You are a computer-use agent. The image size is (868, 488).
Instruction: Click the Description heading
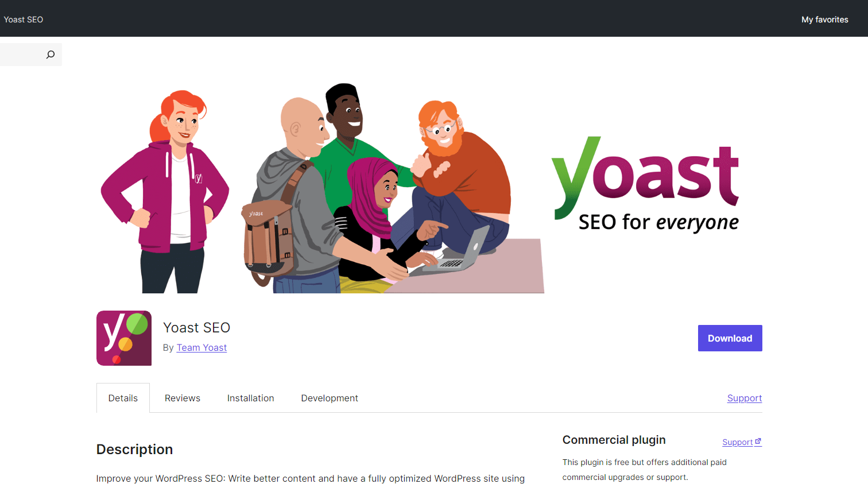coord(134,449)
